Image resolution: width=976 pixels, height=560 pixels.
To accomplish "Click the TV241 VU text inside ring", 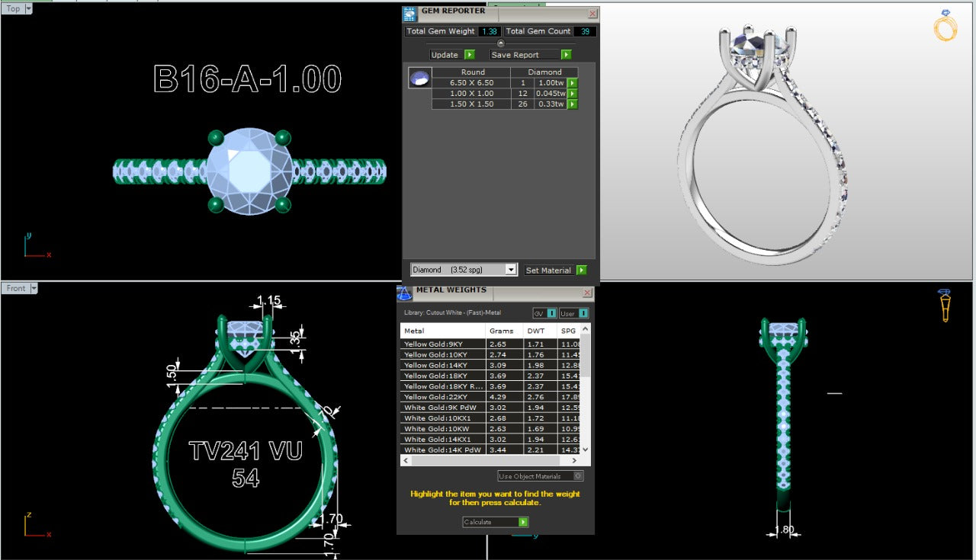I will click(246, 451).
